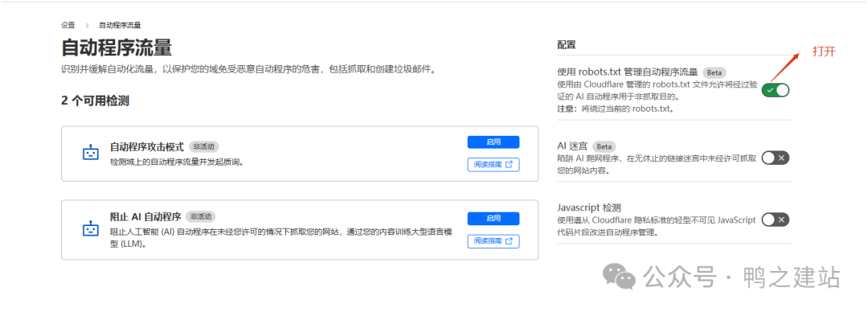
Task: Click the Beta badge next to robots.txt setting
Action: (x=714, y=72)
